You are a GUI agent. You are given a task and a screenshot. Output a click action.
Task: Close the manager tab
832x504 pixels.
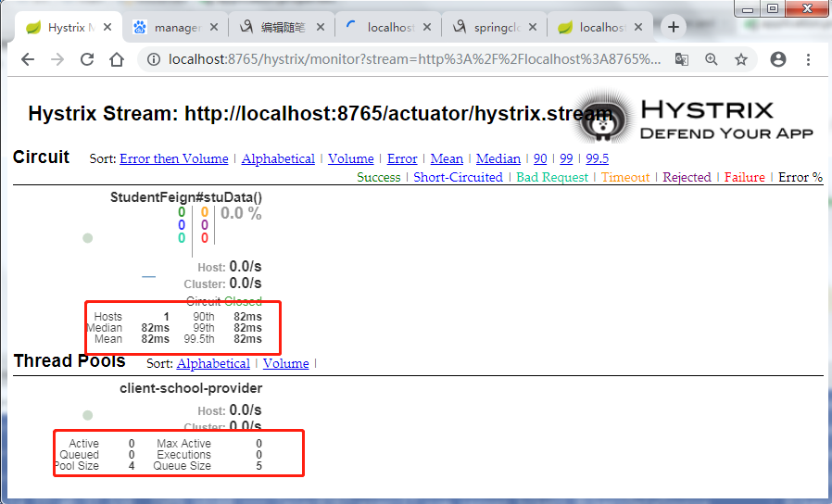point(214,27)
